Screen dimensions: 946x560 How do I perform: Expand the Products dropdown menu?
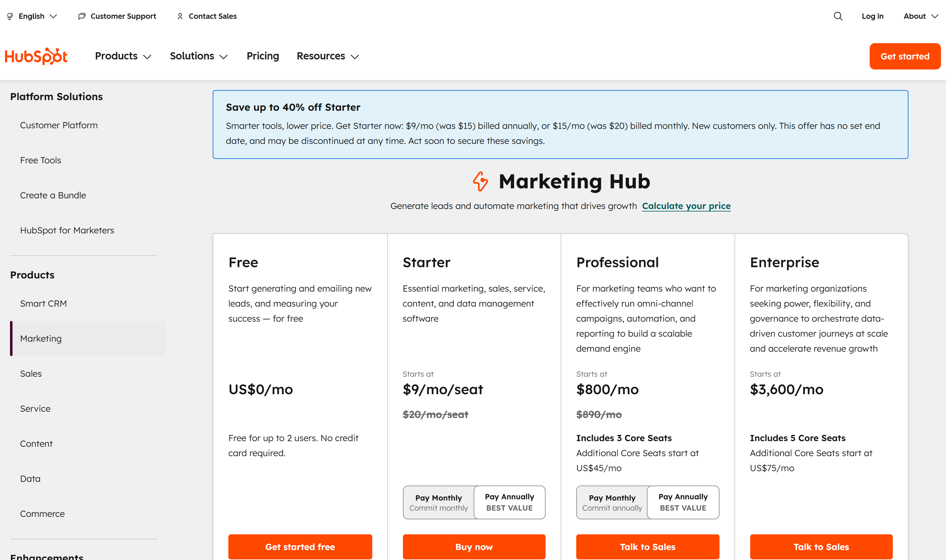click(x=123, y=56)
